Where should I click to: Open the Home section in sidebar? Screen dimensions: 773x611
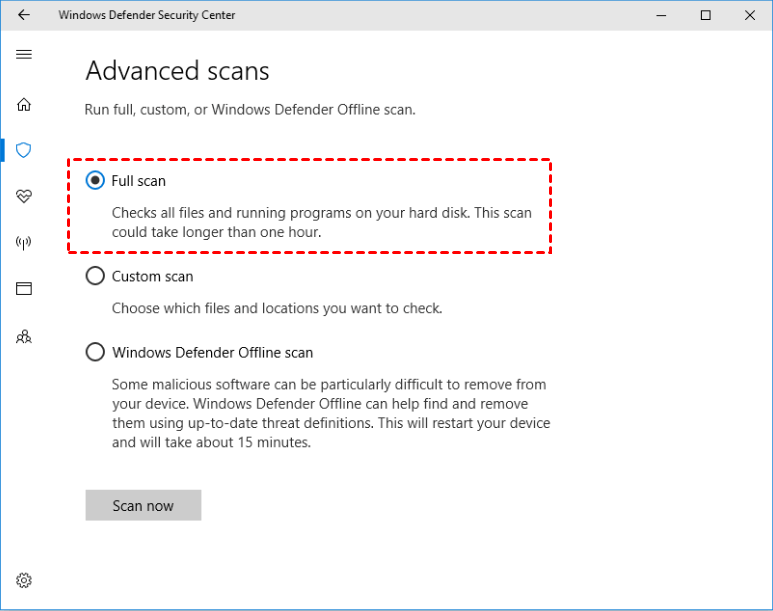24,105
